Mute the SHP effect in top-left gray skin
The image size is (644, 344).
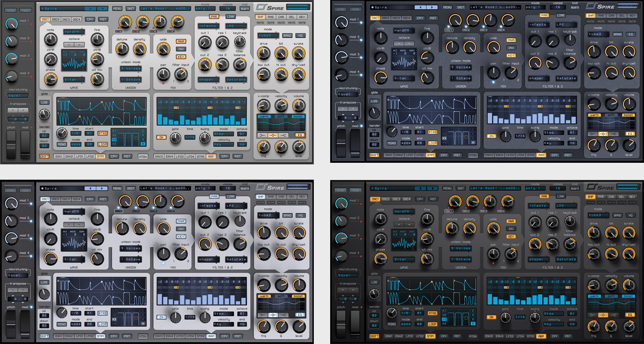[260, 23]
